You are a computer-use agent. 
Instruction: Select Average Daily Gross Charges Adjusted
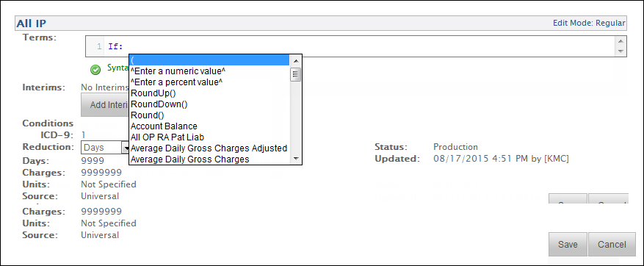click(209, 148)
